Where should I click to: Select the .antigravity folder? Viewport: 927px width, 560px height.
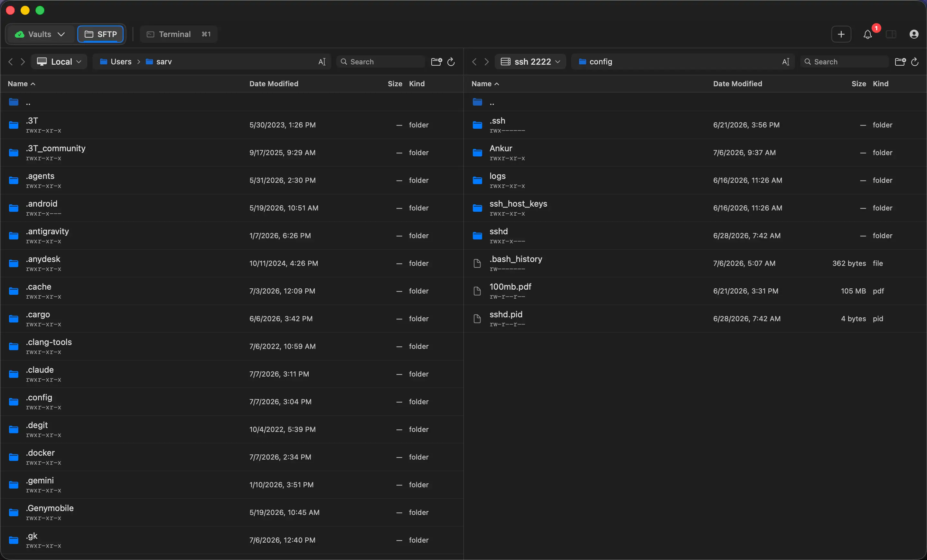click(232, 236)
